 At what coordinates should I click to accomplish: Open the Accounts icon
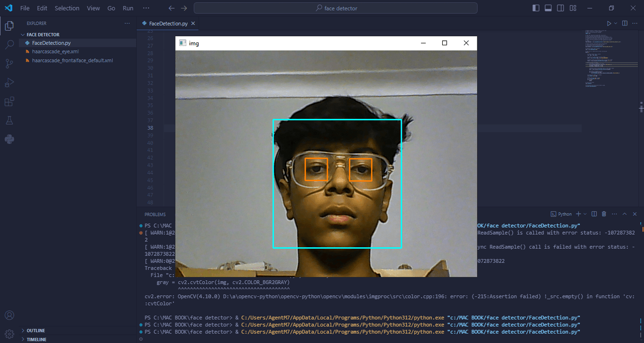pos(9,316)
